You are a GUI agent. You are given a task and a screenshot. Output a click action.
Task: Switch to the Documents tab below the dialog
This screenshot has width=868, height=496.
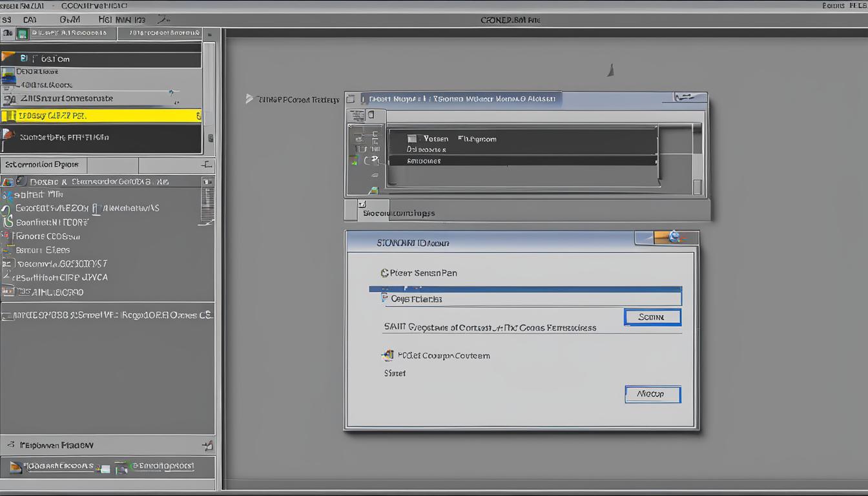[x=375, y=212]
